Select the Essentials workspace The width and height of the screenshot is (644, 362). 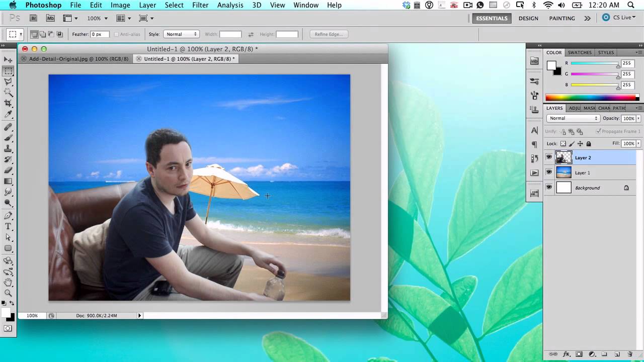[492, 18]
